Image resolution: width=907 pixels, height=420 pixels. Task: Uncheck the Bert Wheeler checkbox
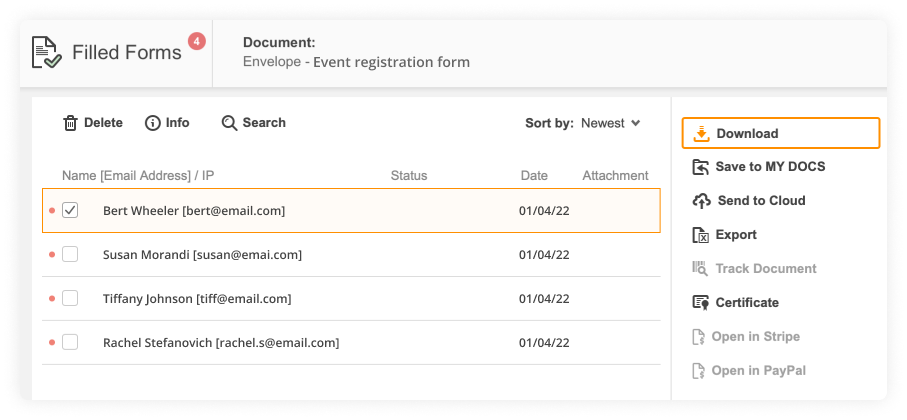click(70, 210)
